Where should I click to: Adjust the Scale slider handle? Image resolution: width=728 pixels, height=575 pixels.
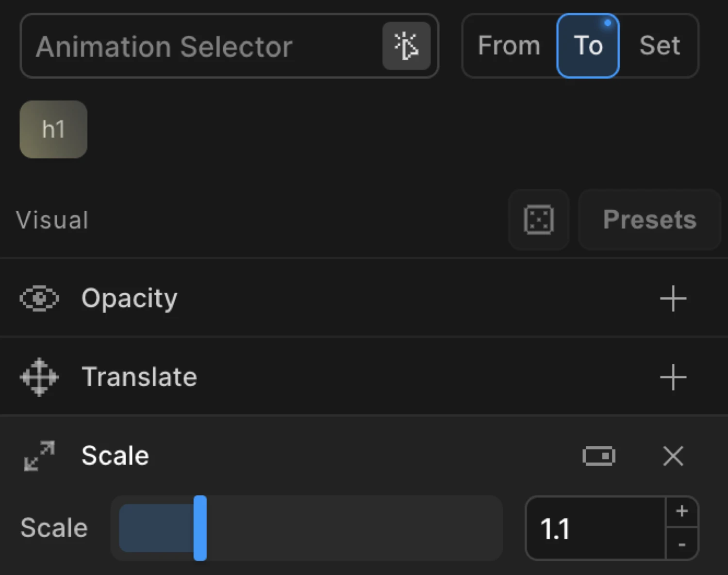pos(200,527)
